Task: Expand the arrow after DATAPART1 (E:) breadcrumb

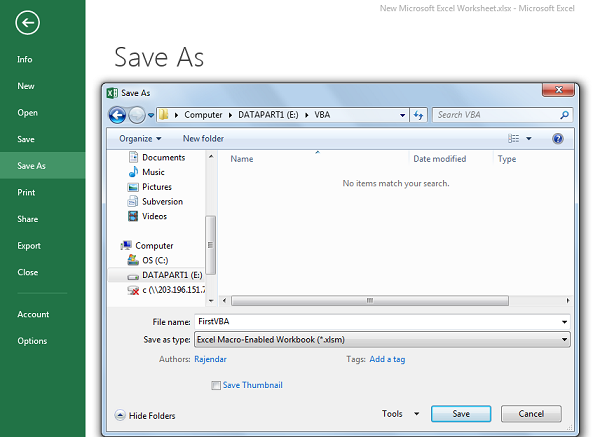Action: [x=307, y=115]
